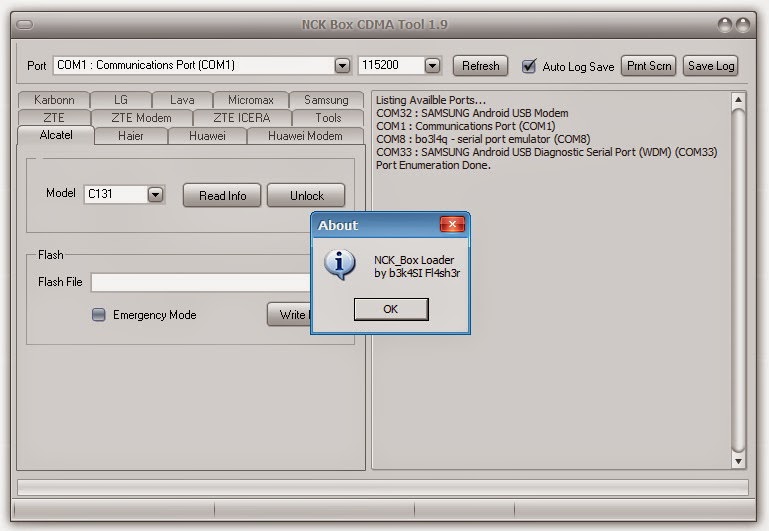
Task: Switch to the LG tab
Action: (121, 100)
